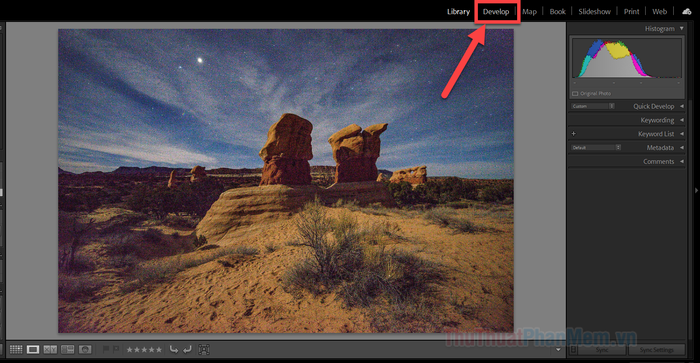Click the histogram graph

click(x=627, y=58)
